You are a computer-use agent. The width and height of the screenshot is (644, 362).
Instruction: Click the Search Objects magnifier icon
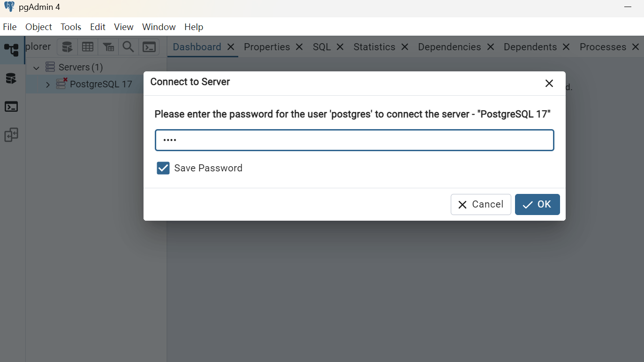tap(128, 47)
